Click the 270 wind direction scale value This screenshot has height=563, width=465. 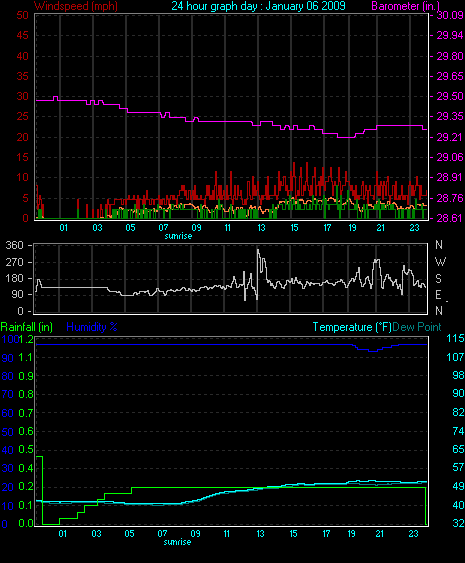(x=14, y=262)
